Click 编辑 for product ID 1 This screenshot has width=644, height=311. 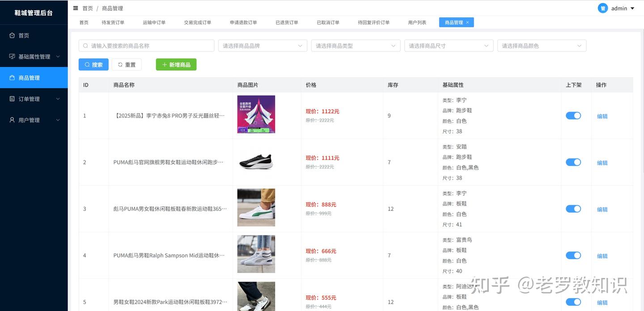coord(602,116)
